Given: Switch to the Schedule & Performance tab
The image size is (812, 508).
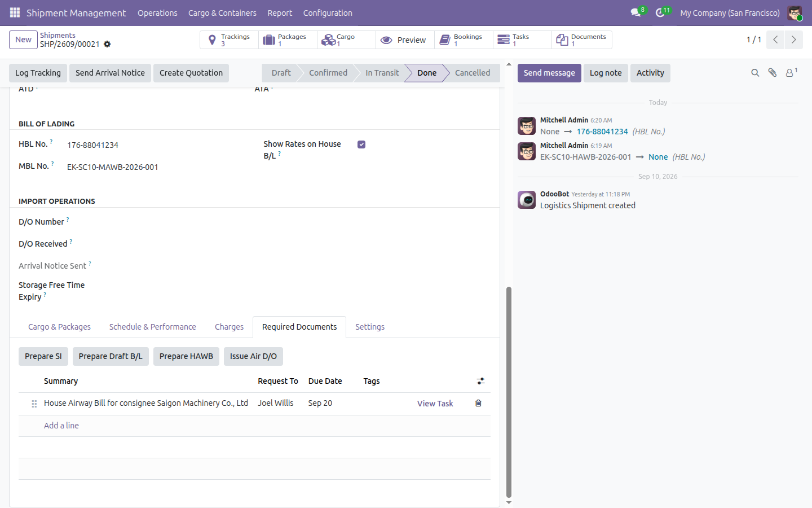Looking at the screenshot, I should (153, 327).
